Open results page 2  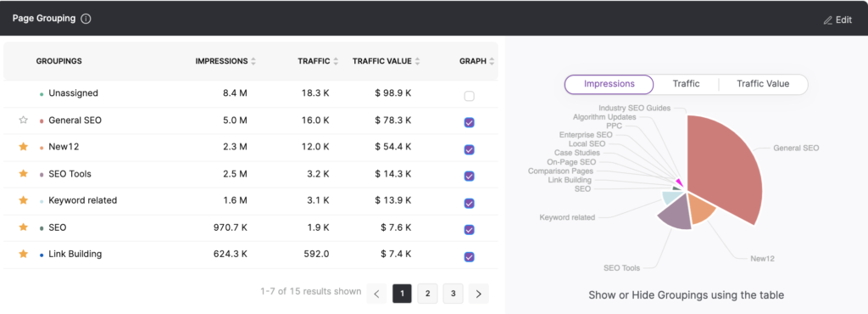(x=427, y=294)
